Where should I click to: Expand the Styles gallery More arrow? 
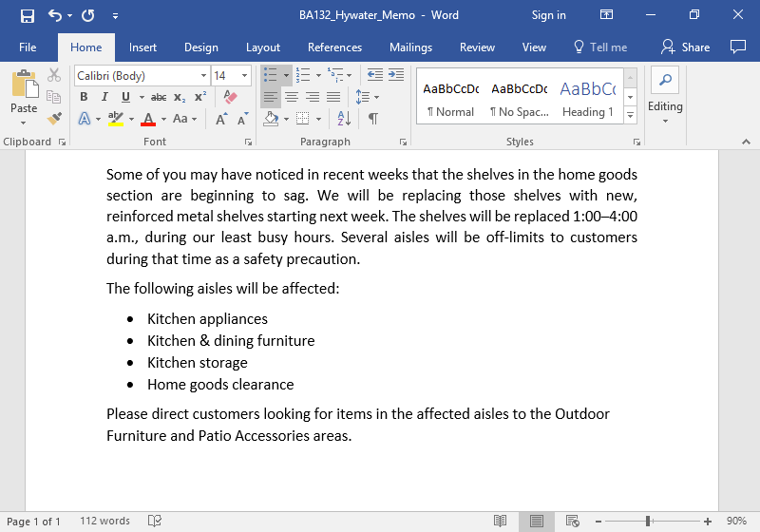click(630, 116)
